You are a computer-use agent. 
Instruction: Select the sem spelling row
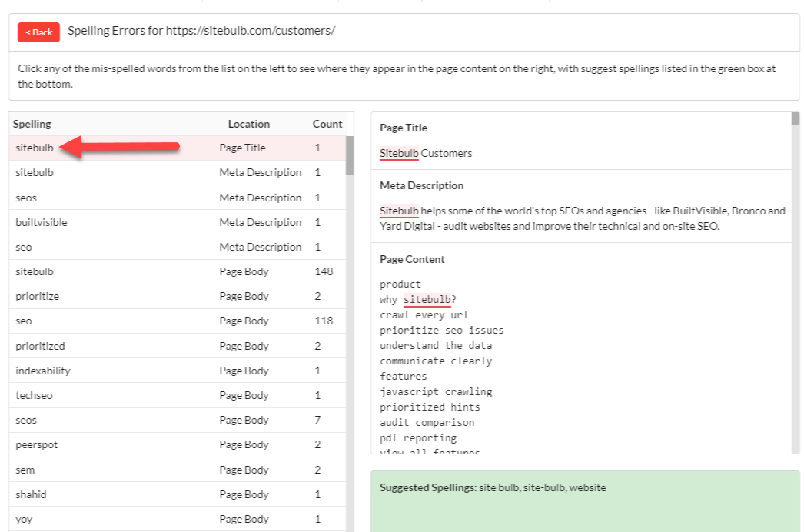click(178, 470)
